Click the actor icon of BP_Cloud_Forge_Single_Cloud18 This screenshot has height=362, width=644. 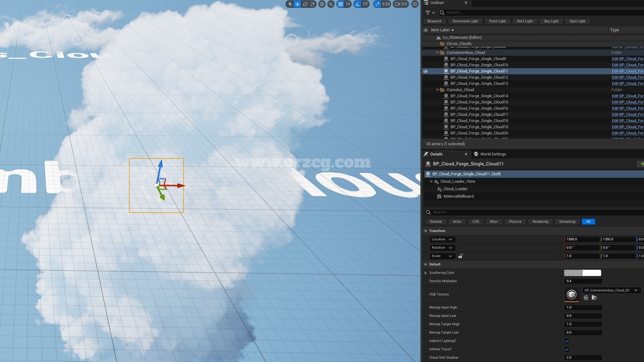point(446,121)
